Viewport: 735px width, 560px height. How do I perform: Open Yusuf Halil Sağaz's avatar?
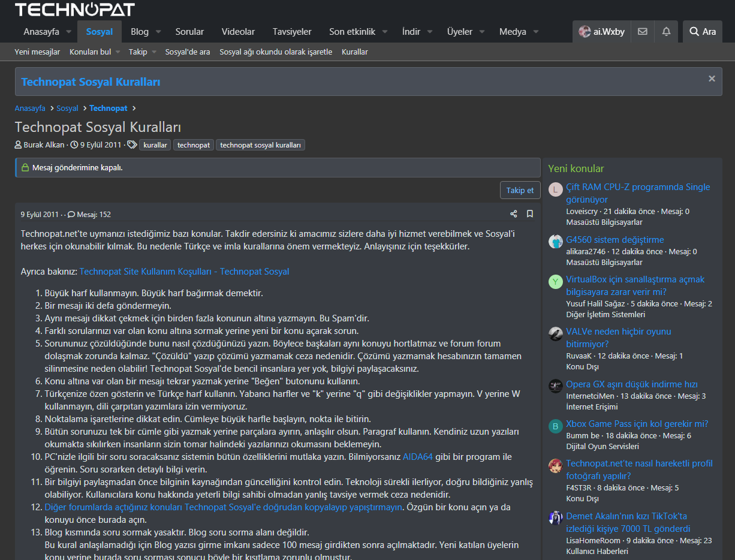(x=556, y=282)
